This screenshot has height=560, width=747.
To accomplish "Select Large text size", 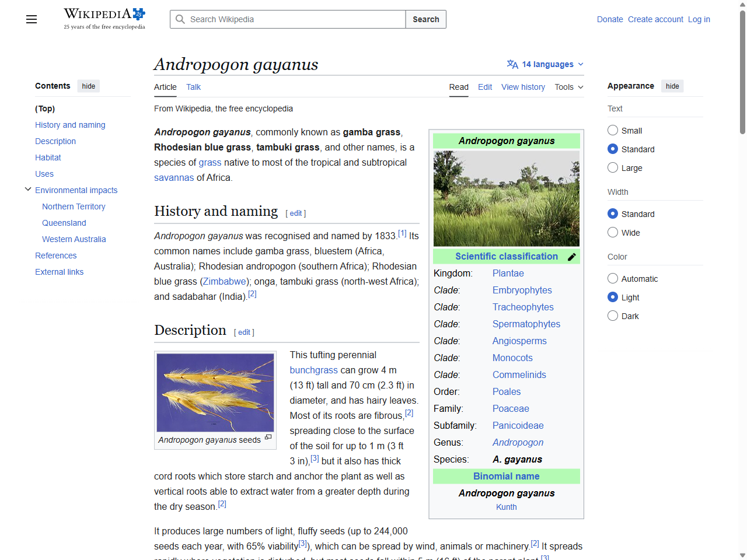I will click(613, 167).
